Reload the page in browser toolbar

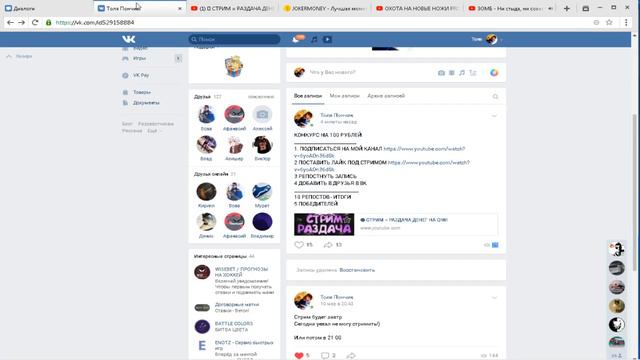pos(35,22)
